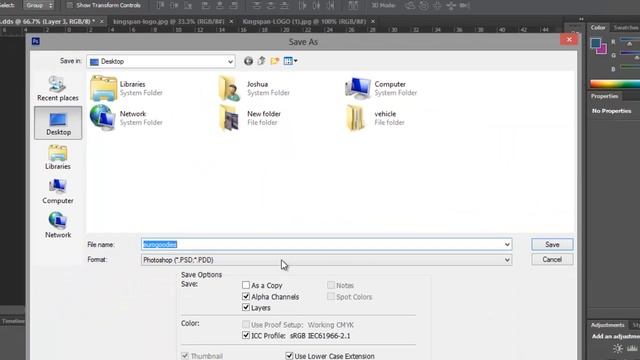Viewport: 640px width, 360px height.
Task: Select the Computer system folder item
Action: tap(381, 88)
